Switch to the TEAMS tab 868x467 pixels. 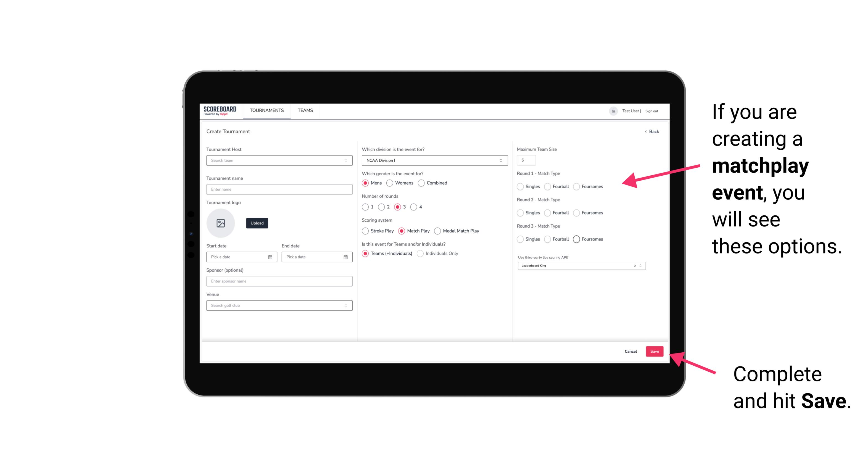305,111
